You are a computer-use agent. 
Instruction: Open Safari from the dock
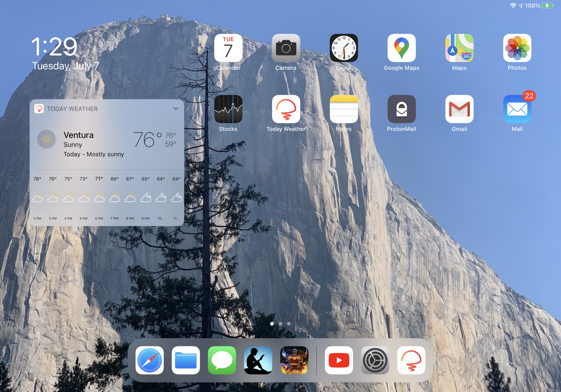click(150, 360)
